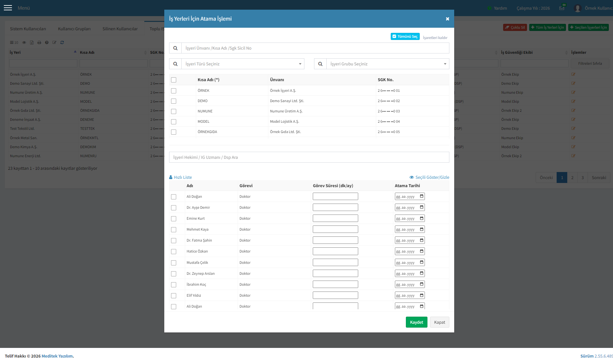The height and width of the screenshot is (364, 613).
Task: Click the user avatar icon
Action: click(577, 8)
